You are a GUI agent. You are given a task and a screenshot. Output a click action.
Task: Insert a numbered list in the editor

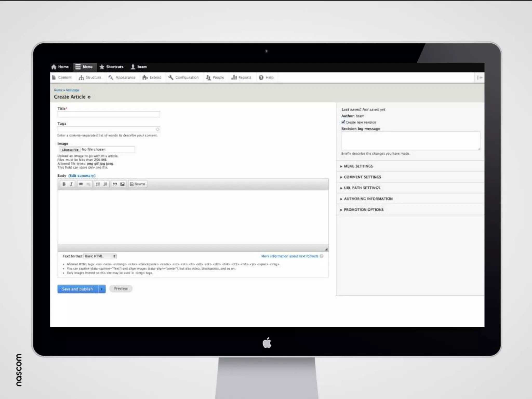[x=105, y=184]
